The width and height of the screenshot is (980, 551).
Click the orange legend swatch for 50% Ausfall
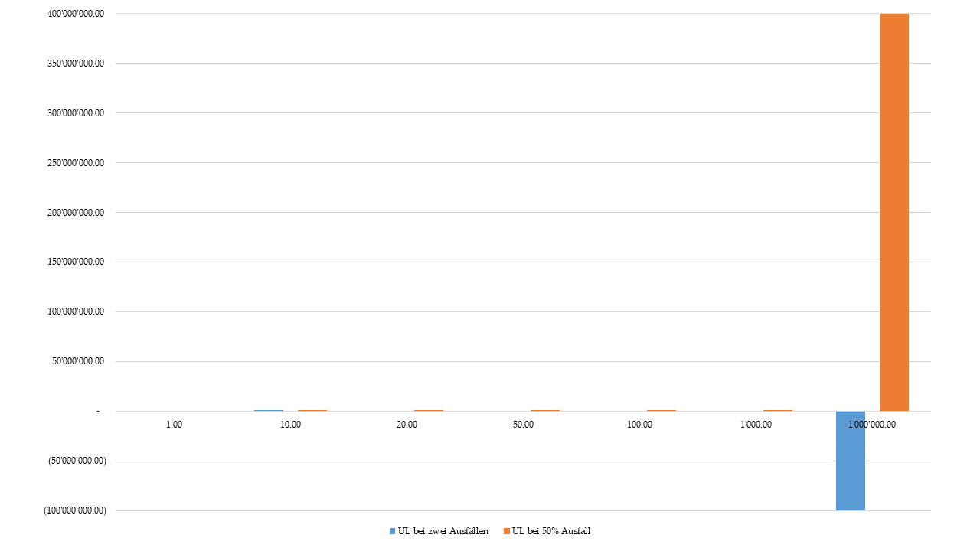pos(506,531)
